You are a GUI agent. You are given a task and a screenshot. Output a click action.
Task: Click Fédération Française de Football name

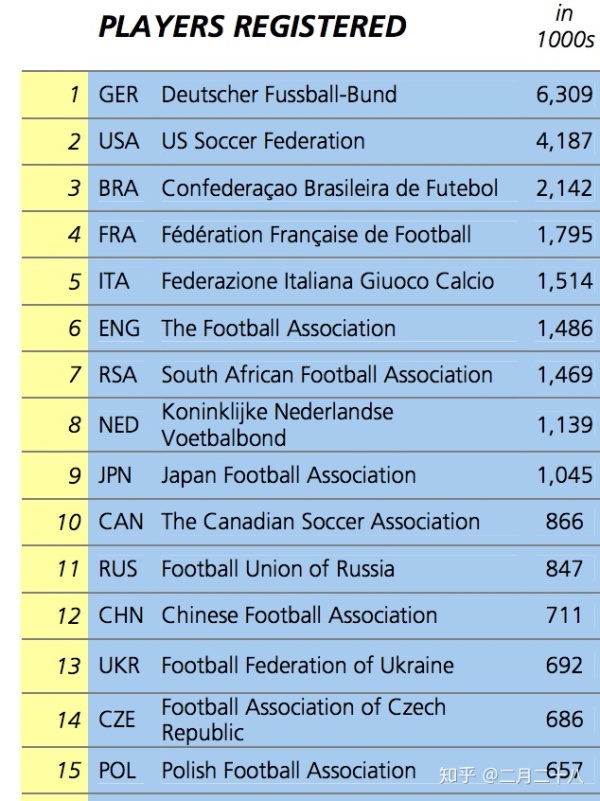coord(316,235)
